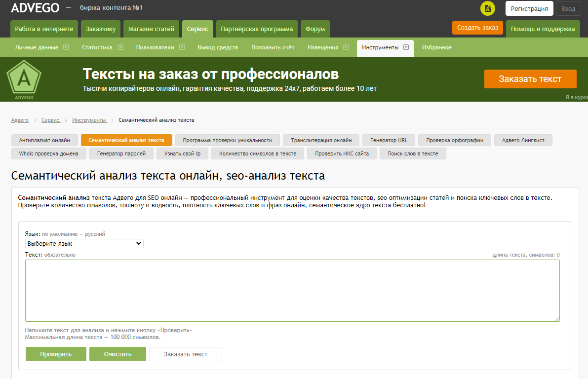This screenshot has width=588, height=379.
Task: Open the Антиплагиат онлайн tool
Action: [x=44, y=140]
